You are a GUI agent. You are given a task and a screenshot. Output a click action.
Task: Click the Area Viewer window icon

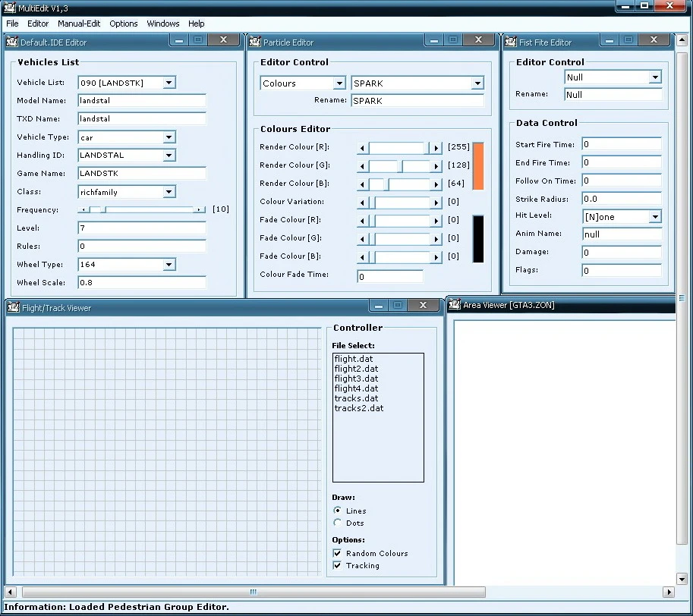pyautogui.click(x=454, y=304)
